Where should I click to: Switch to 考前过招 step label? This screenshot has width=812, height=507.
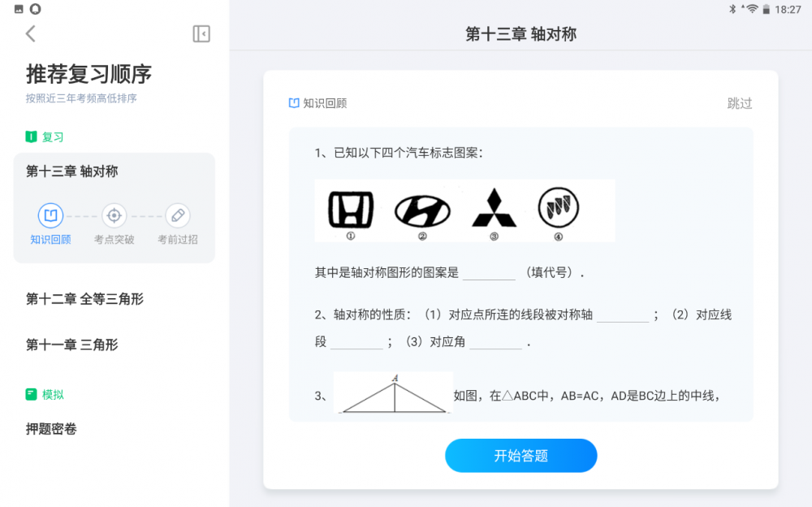(178, 240)
